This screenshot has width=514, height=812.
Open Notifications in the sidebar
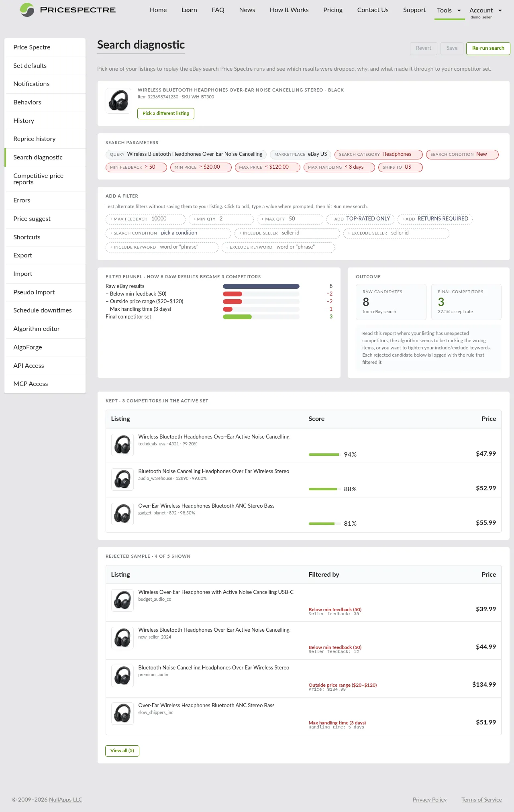coord(45,84)
